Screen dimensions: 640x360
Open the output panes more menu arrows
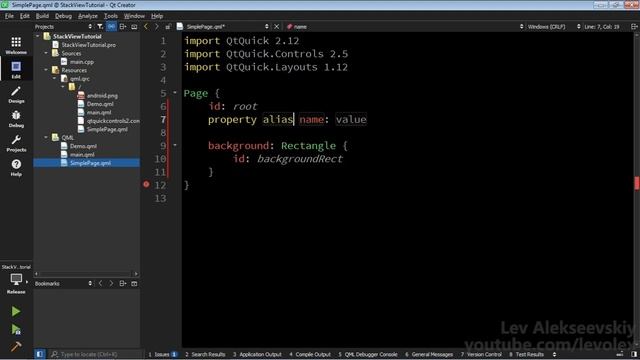554,354
